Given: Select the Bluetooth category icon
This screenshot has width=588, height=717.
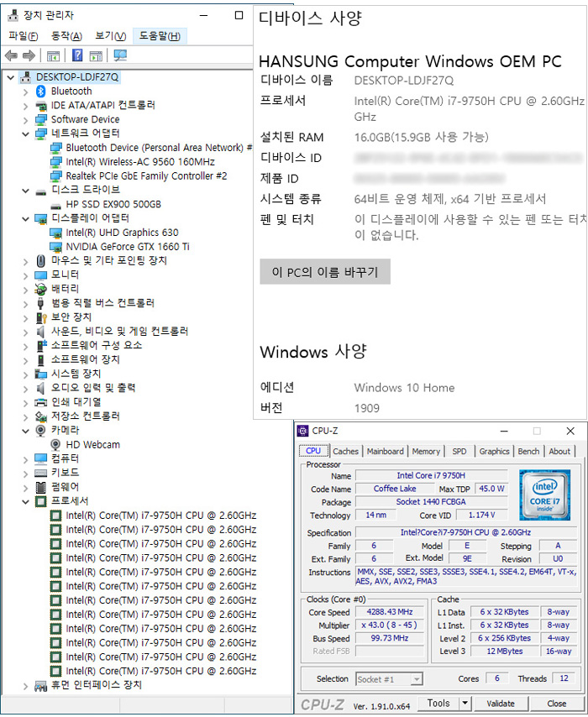Looking at the screenshot, I should coord(40,91).
